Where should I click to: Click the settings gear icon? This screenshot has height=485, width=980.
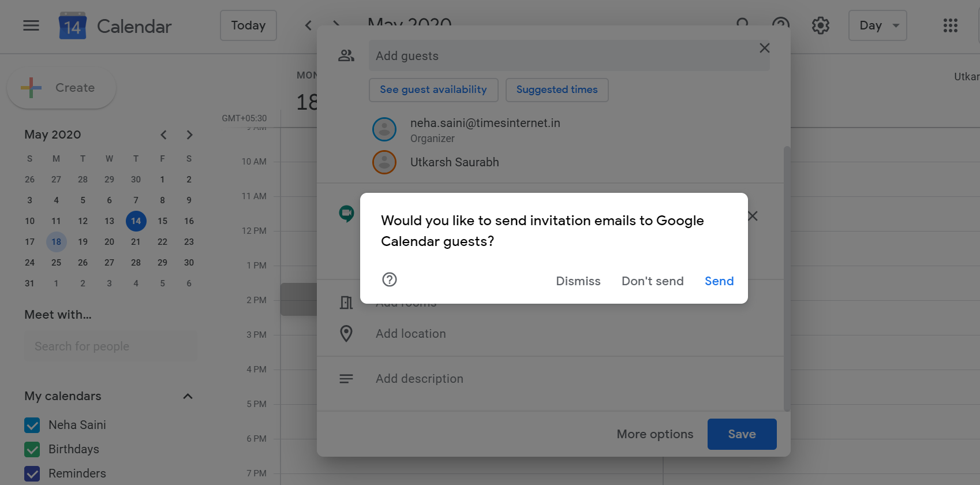coord(820,25)
